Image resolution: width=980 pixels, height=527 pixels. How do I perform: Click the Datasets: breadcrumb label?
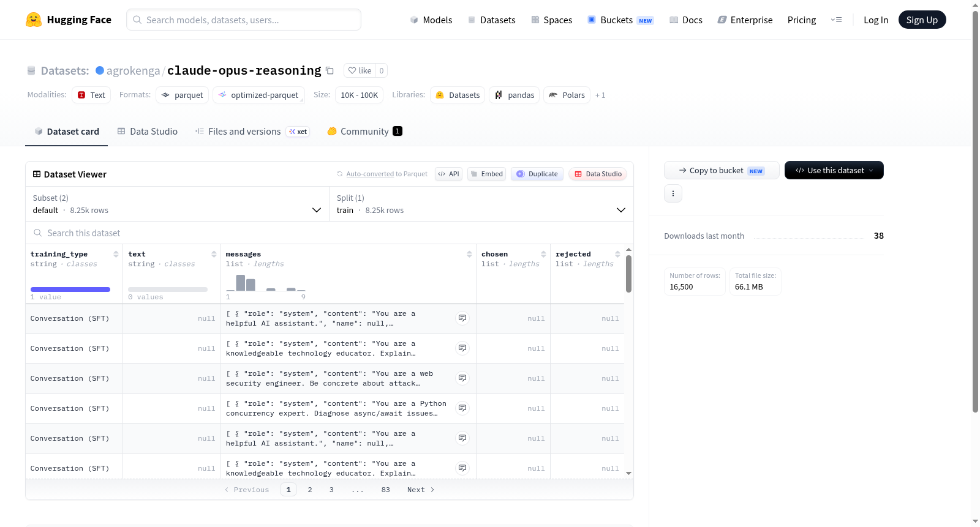(x=65, y=70)
